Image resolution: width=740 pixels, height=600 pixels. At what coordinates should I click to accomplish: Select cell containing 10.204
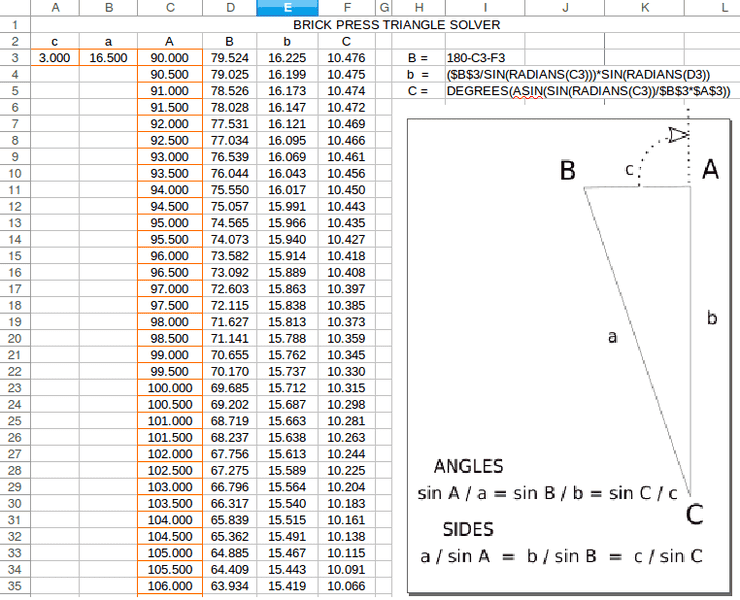pos(347,487)
